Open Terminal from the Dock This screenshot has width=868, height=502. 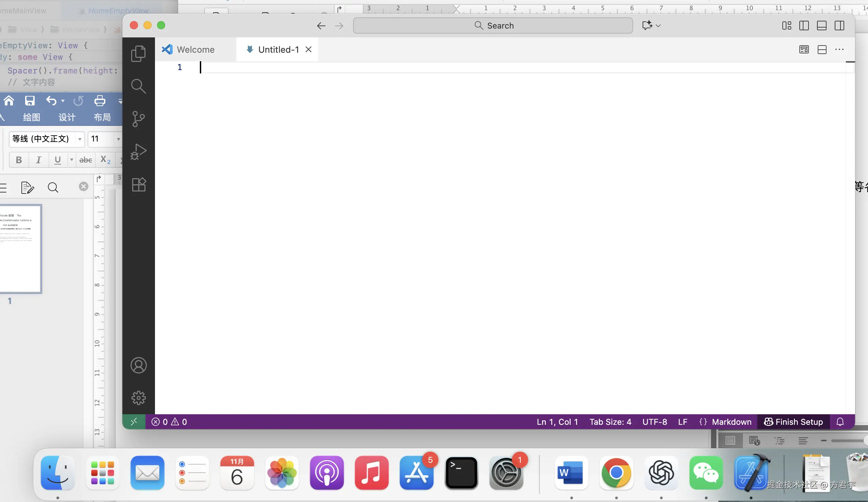tap(461, 473)
